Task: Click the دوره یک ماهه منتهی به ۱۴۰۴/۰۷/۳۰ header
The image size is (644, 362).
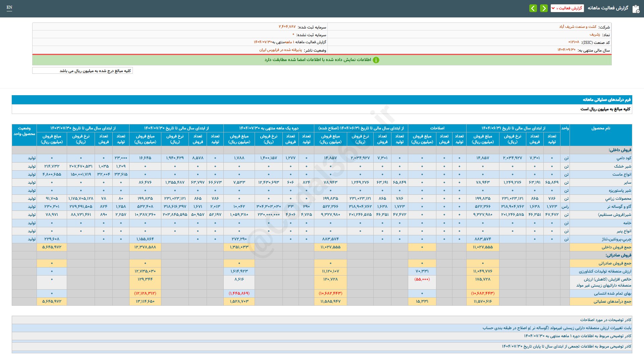Action: tap(269, 128)
